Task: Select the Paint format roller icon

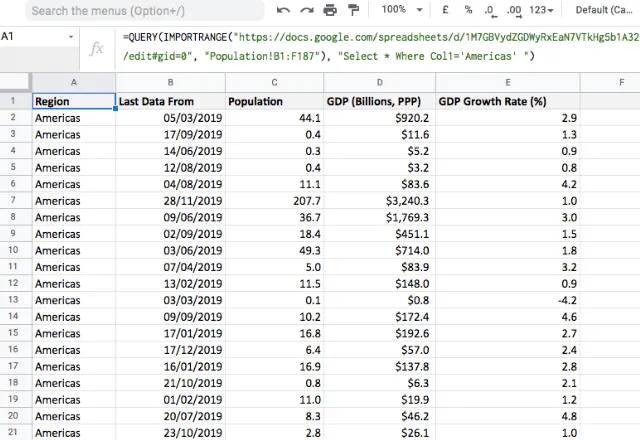Action: [x=353, y=11]
